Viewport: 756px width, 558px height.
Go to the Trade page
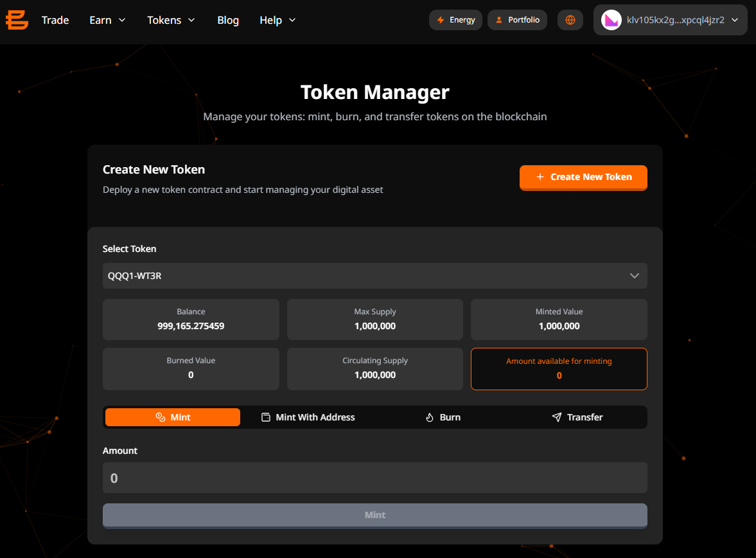[55, 20]
